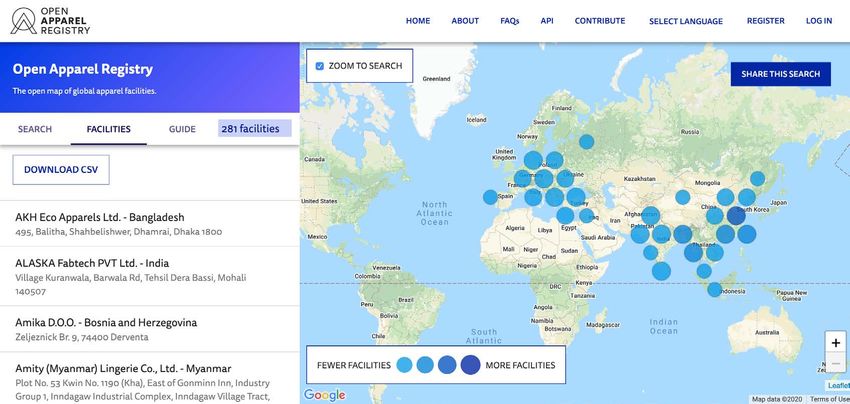The height and width of the screenshot is (404, 850).
Task: Switch to the SEARCH tab
Action: click(35, 129)
